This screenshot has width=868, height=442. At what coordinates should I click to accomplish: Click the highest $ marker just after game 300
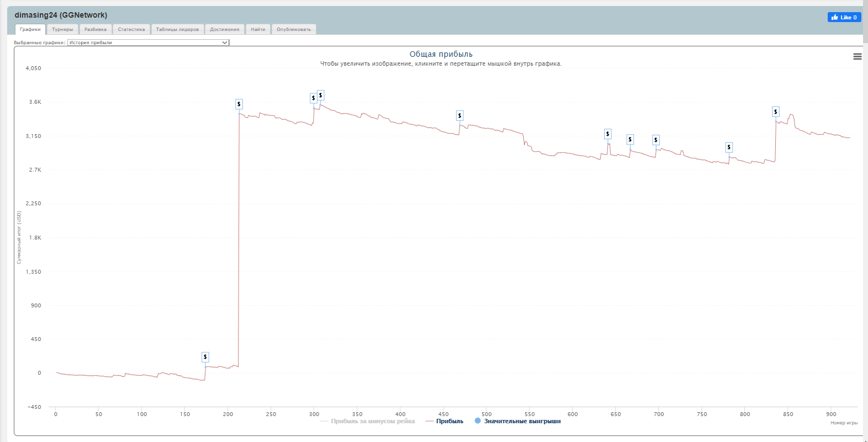tap(320, 95)
